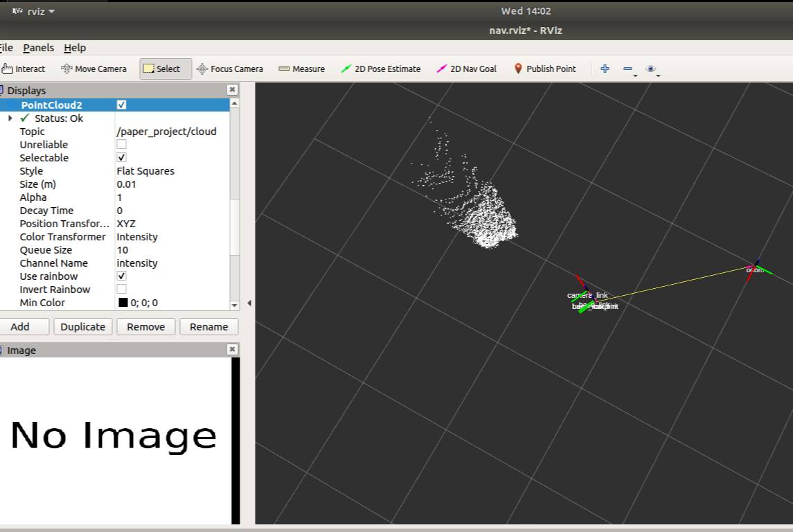Open the dropdown arrow next to the minus icon
Screen dimensions: 793x532
pyautogui.click(x=636, y=76)
